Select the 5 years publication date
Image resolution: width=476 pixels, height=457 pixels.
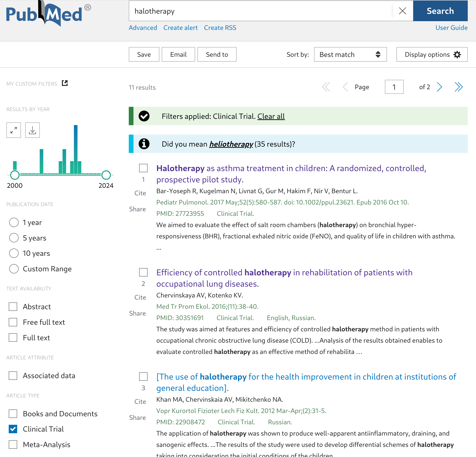[x=14, y=238]
